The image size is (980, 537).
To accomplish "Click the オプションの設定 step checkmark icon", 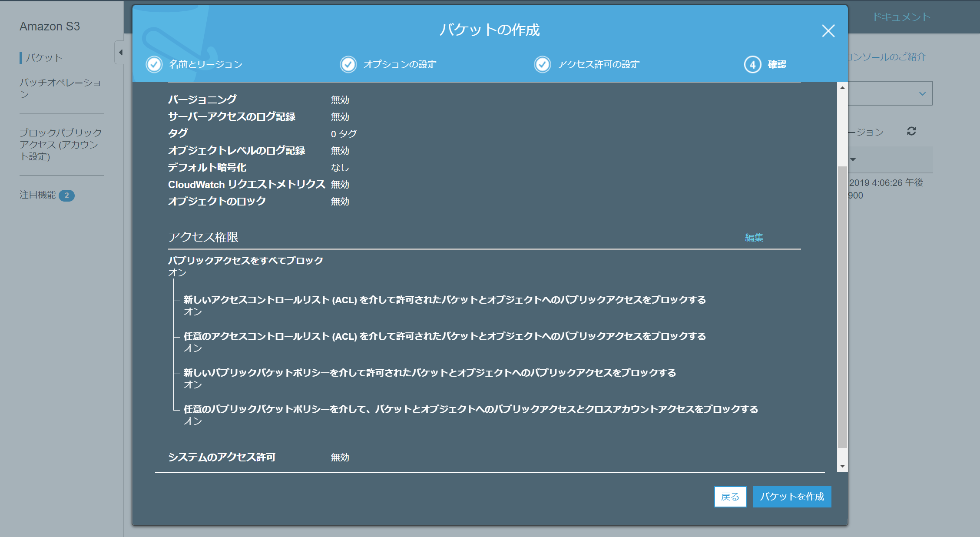I will pyautogui.click(x=348, y=64).
